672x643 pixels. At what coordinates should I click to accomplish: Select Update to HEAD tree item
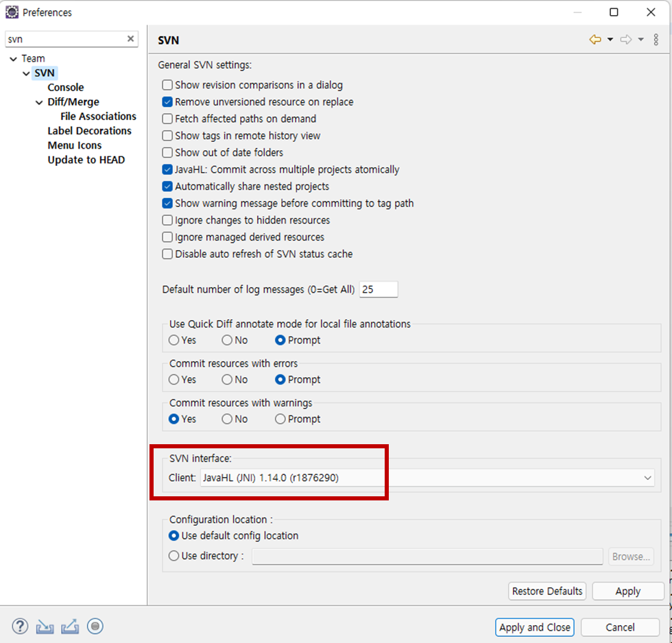86,160
